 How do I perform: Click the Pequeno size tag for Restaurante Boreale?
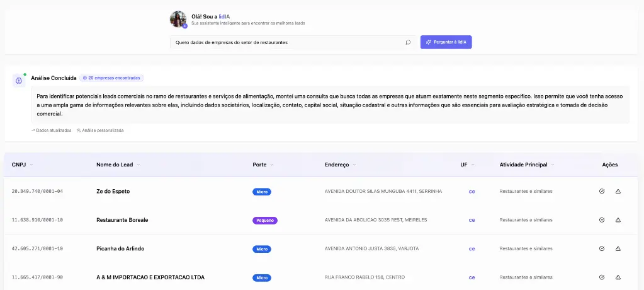pyautogui.click(x=265, y=221)
